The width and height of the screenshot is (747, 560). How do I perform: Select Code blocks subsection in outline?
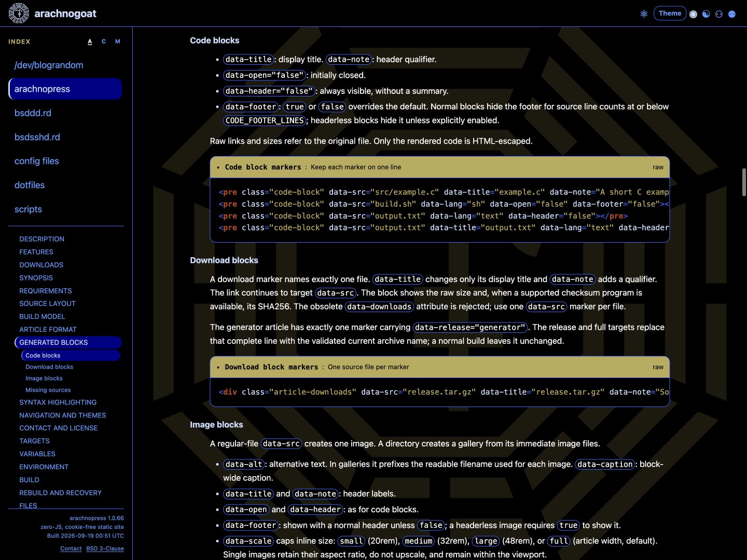71,355
